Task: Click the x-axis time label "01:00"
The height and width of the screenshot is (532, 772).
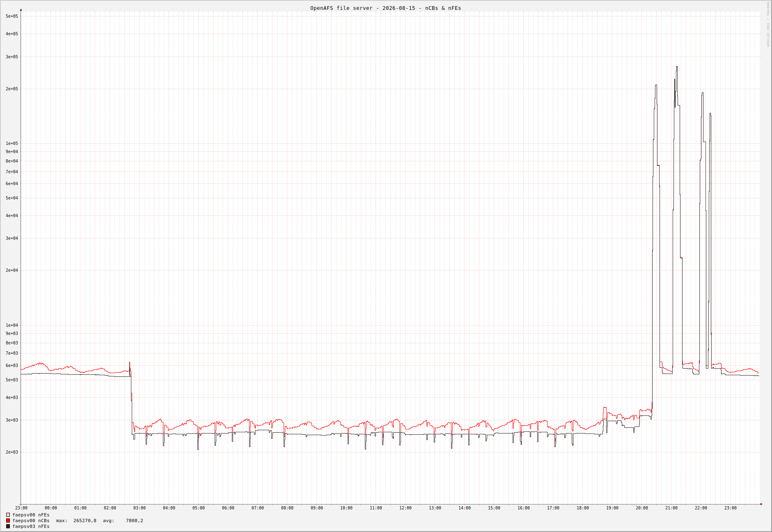Action: [80, 508]
